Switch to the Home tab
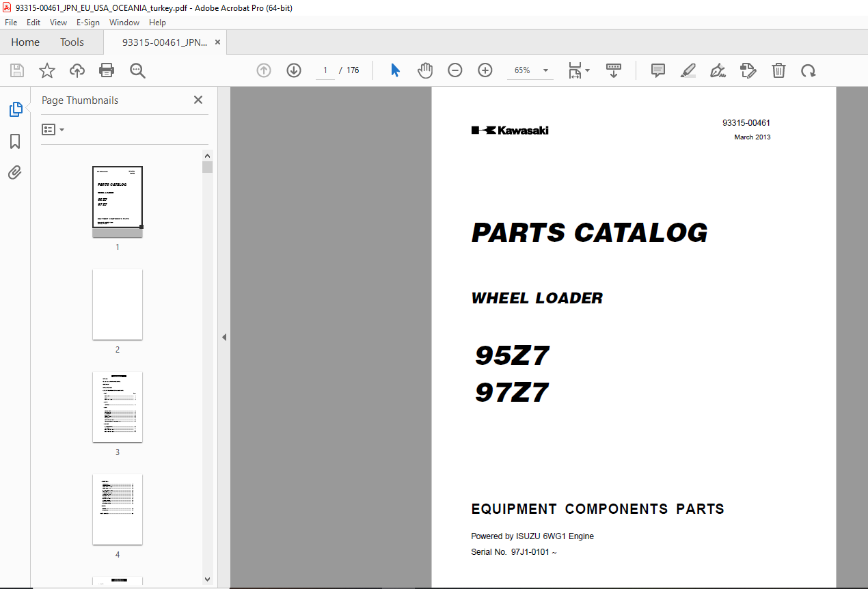The width and height of the screenshot is (868, 589). coord(25,42)
